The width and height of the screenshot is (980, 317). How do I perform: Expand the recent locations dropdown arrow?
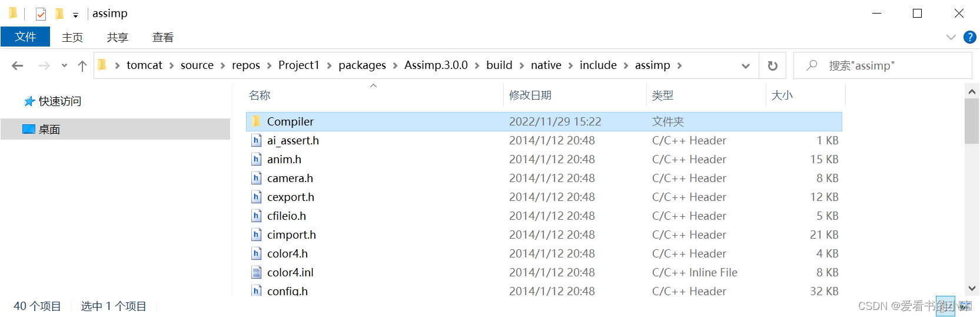(x=64, y=66)
